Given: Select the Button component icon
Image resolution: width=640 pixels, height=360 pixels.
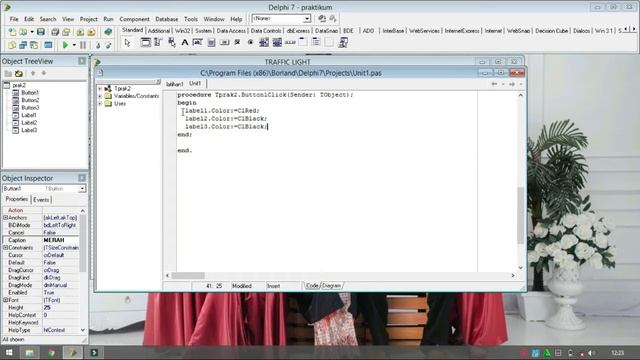Looking at the screenshot, I should [224, 42].
